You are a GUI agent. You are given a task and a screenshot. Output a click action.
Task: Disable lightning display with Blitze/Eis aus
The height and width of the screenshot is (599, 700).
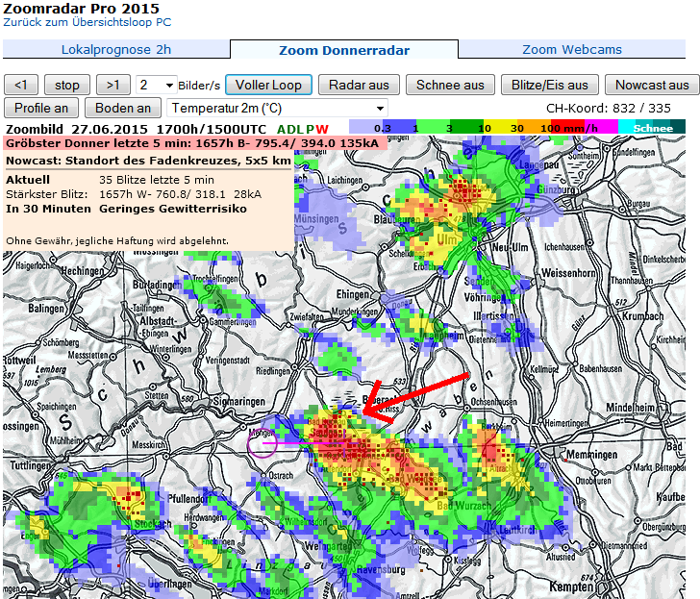click(x=551, y=85)
